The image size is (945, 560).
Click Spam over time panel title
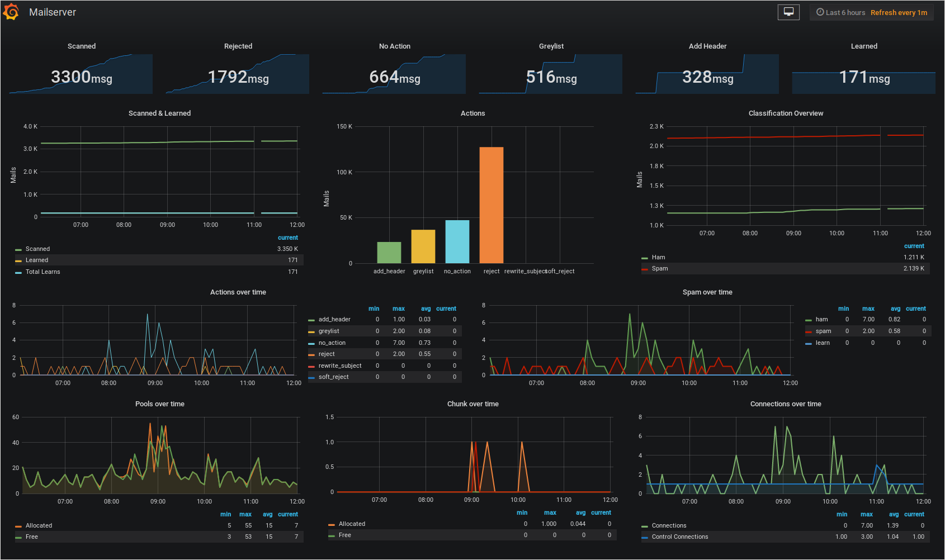click(707, 292)
